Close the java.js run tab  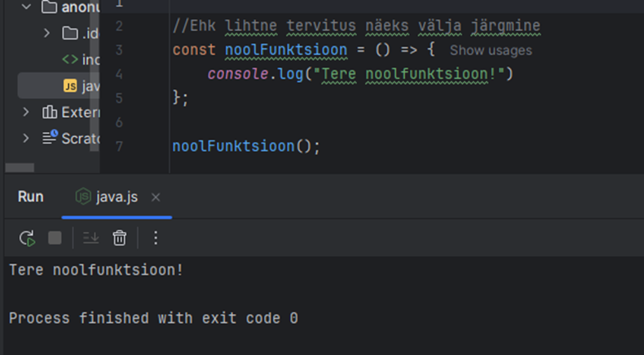[x=156, y=198]
